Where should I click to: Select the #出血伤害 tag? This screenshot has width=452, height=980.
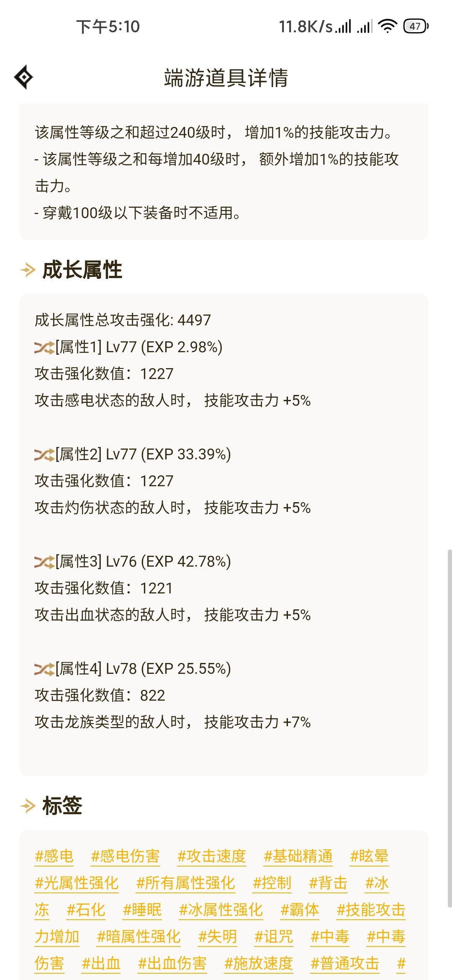coord(172,963)
